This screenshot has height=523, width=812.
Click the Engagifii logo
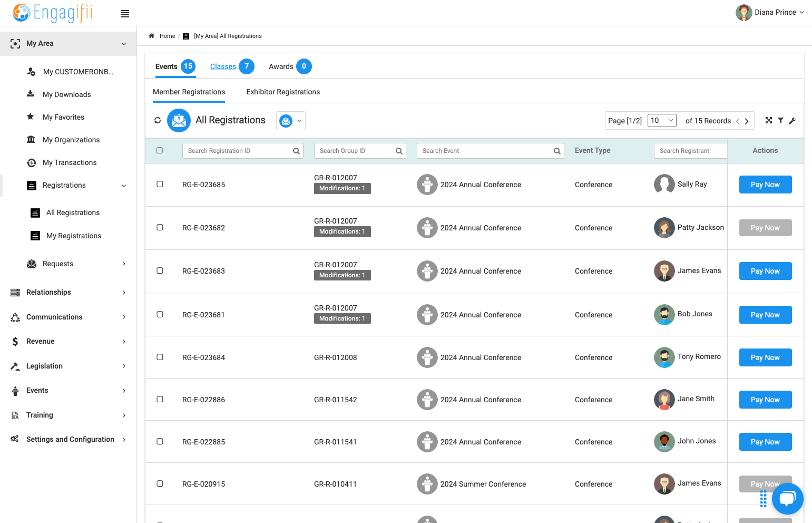[x=53, y=13]
